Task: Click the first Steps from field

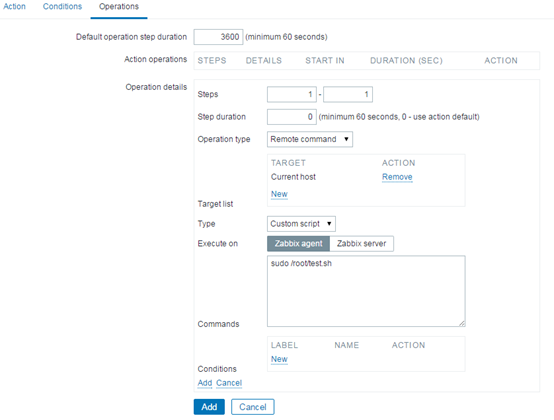Action: pyautogui.click(x=292, y=94)
